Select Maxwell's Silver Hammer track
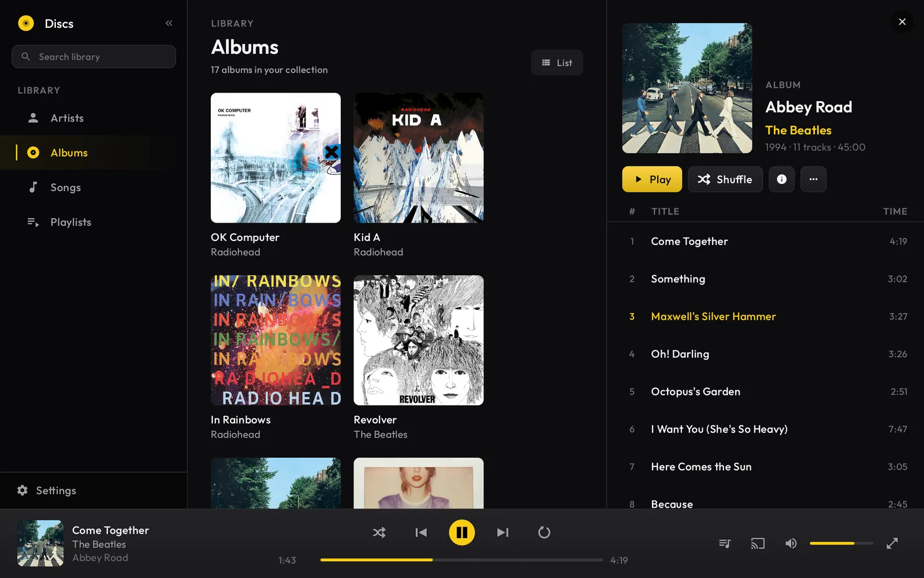The width and height of the screenshot is (924, 578). tap(765, 316)
